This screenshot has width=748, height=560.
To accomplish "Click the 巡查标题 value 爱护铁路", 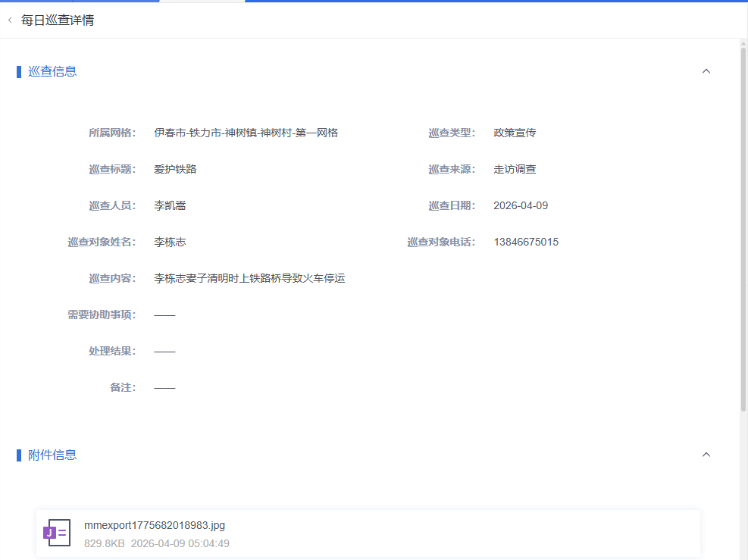I will (175, 170).
